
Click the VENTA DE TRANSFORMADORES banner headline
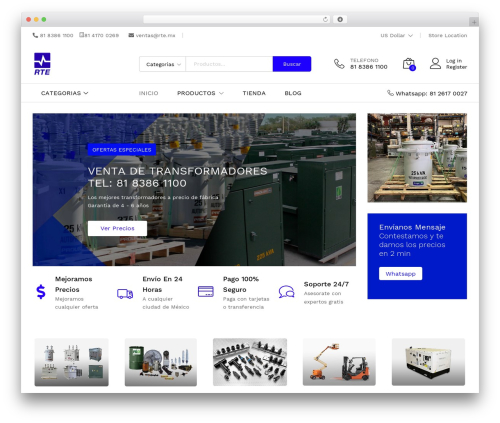click(177, 171)
